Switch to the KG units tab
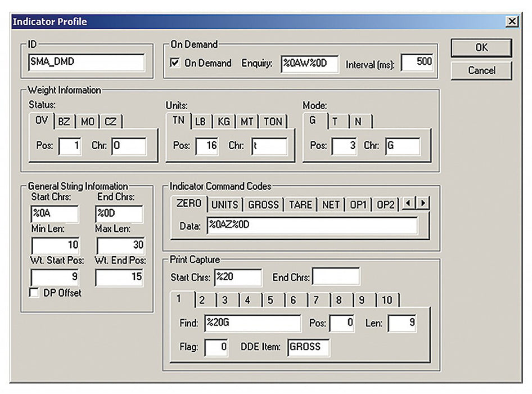This screenshot has height=394, width=532. click(223, 121)
